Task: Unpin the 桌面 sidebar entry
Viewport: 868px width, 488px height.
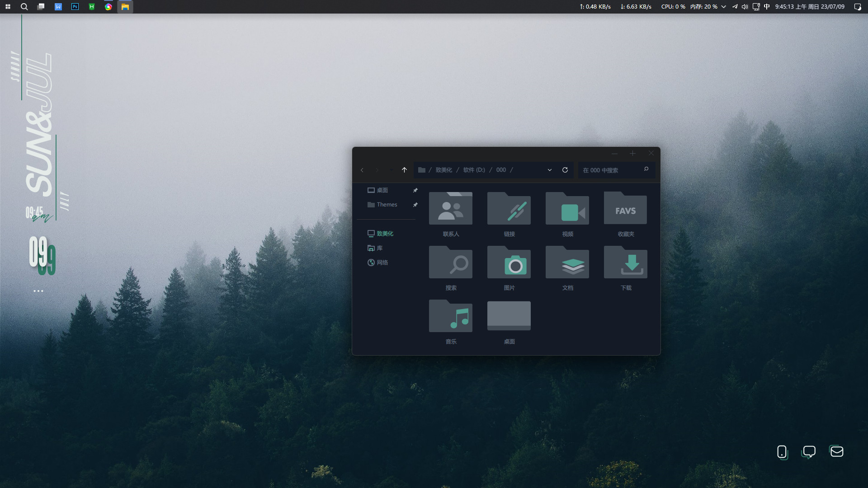Action: point(415,190)
